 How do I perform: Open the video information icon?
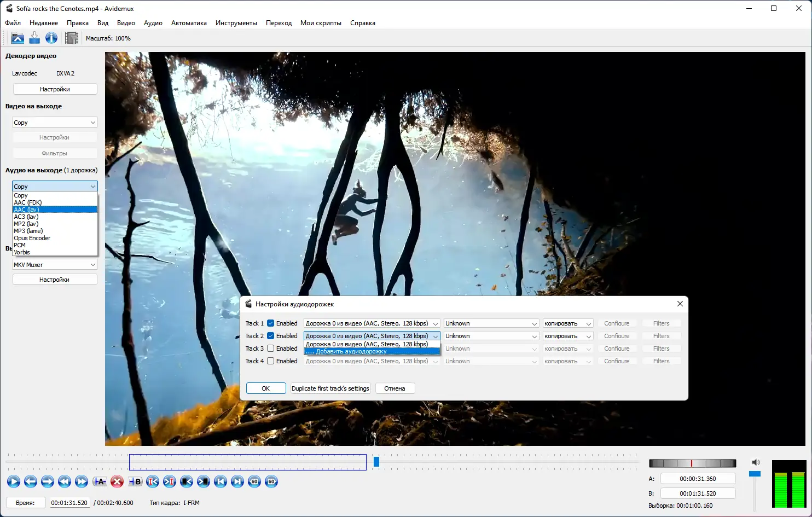tap(51, 38)
